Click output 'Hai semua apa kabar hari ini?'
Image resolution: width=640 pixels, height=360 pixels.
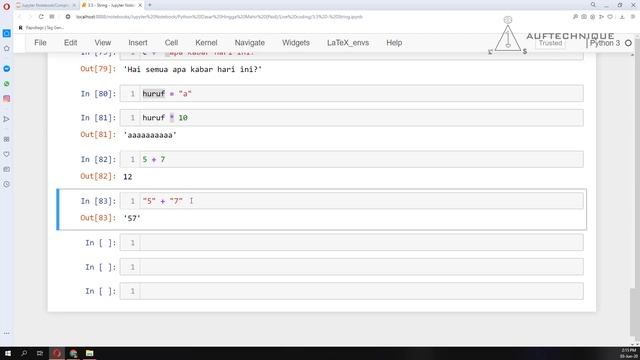193,69
